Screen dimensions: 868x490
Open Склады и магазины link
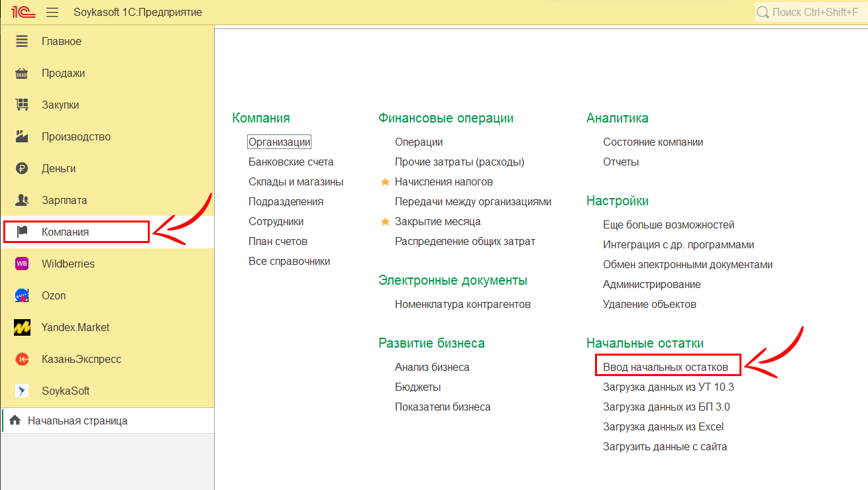296,181
